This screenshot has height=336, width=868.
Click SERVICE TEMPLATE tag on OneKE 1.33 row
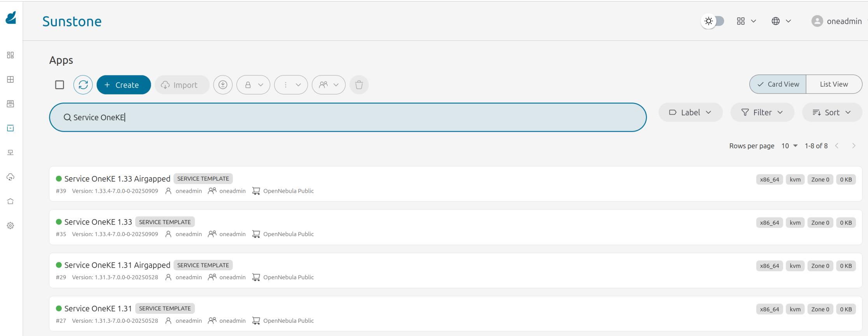pyautogui.click(x=165, y=222)
